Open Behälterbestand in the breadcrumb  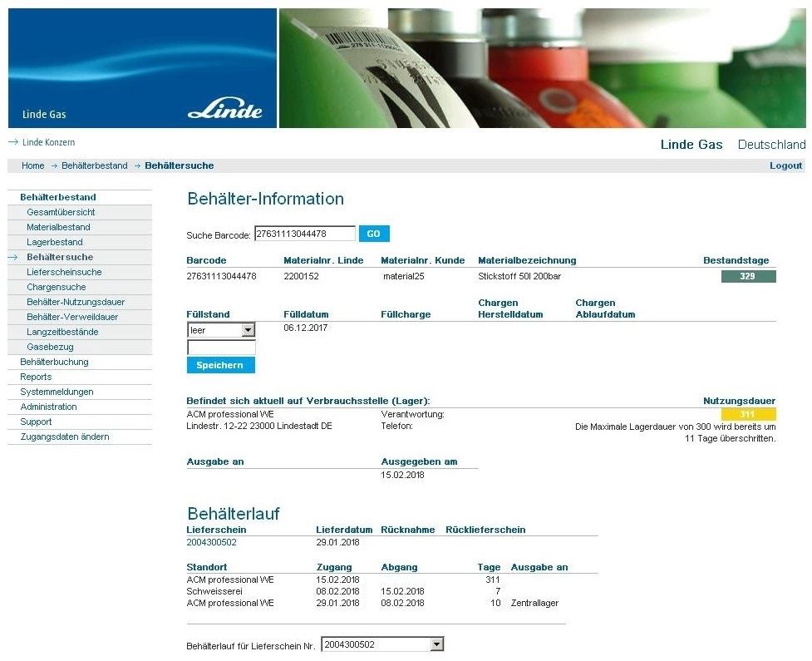coord(94,165)
